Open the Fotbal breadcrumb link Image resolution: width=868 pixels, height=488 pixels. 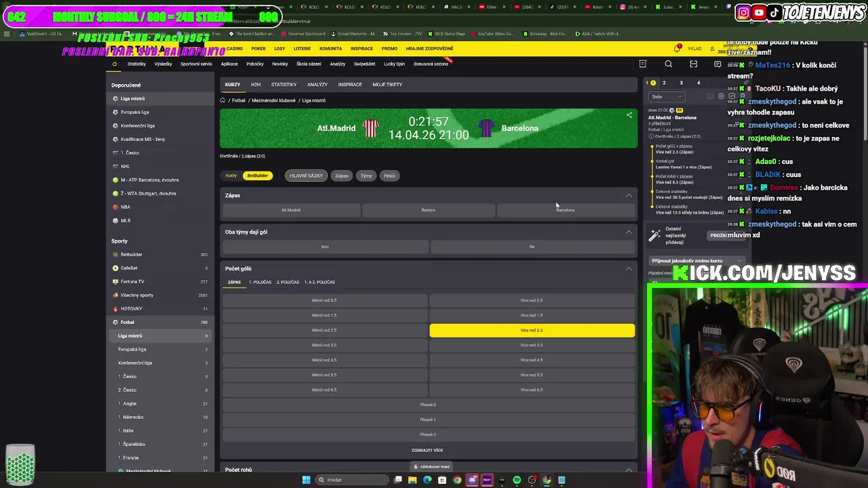coord(238,100)
